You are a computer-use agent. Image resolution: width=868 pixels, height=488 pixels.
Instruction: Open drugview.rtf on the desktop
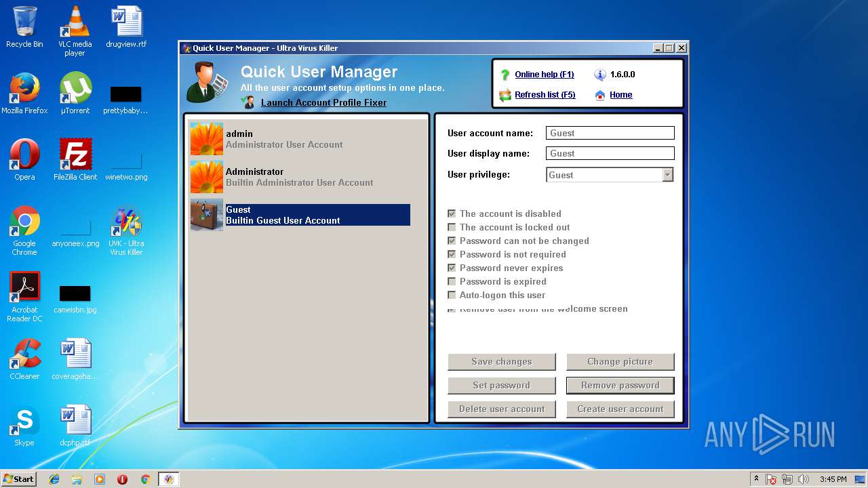click(126, 27)
